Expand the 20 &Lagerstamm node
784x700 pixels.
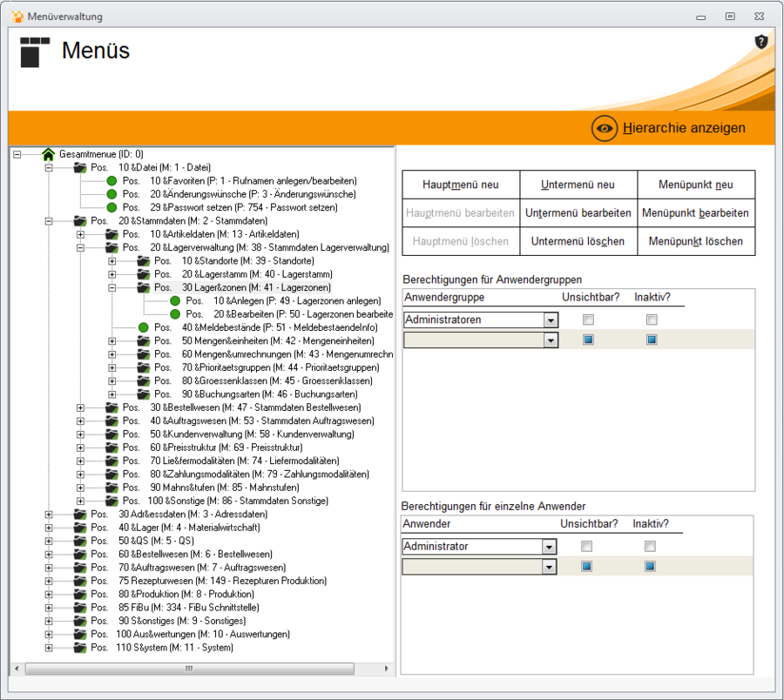click(112, 274)
